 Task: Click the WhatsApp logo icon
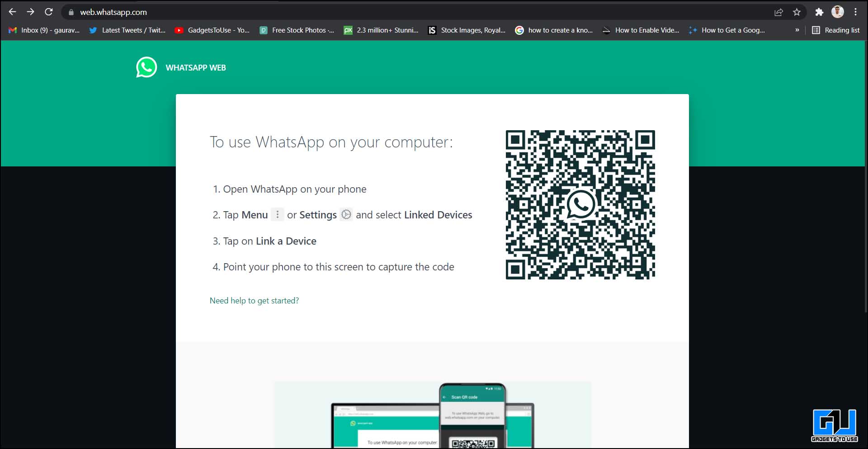click(146, 67)
